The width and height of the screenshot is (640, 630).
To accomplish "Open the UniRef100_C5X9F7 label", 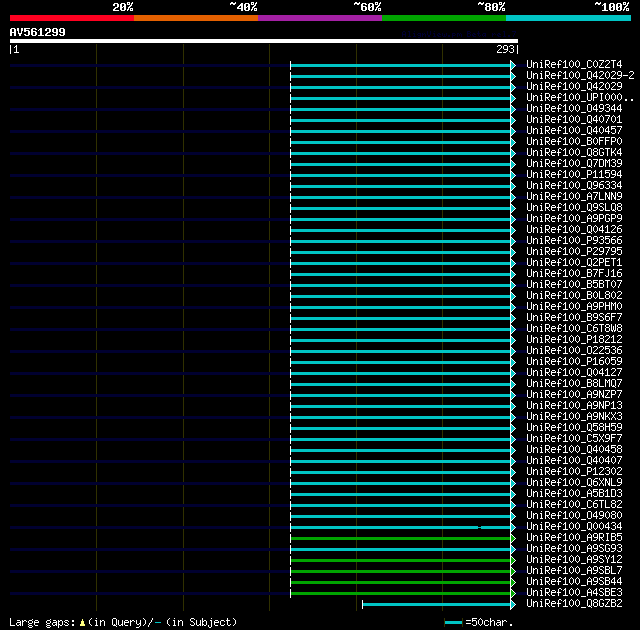I will click(x=574, y=439).
